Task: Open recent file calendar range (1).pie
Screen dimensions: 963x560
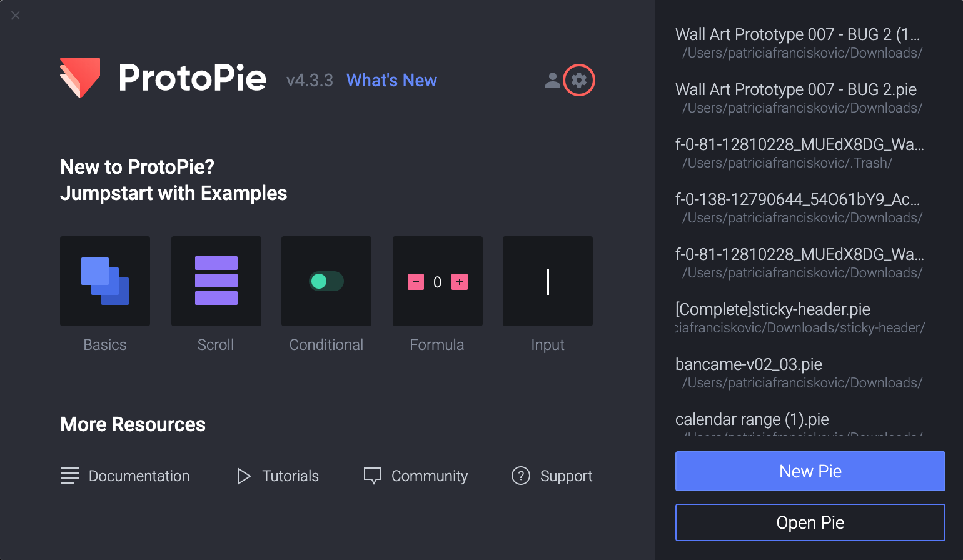Action: click(752, 419)
